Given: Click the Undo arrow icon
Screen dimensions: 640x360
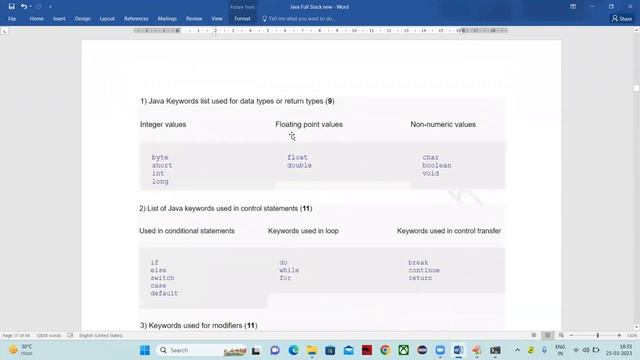Looking at the screenshot, I should pos(24,7).
